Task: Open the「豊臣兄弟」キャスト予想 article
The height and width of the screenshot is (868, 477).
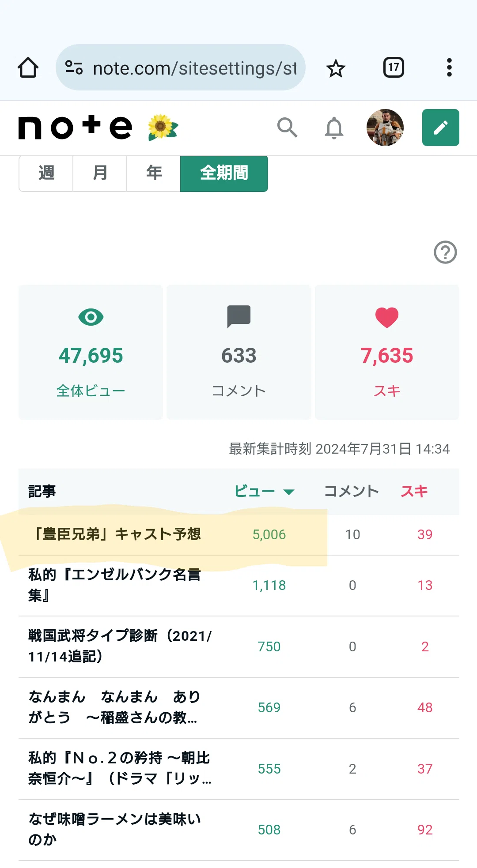Action: tap(114, 534)
